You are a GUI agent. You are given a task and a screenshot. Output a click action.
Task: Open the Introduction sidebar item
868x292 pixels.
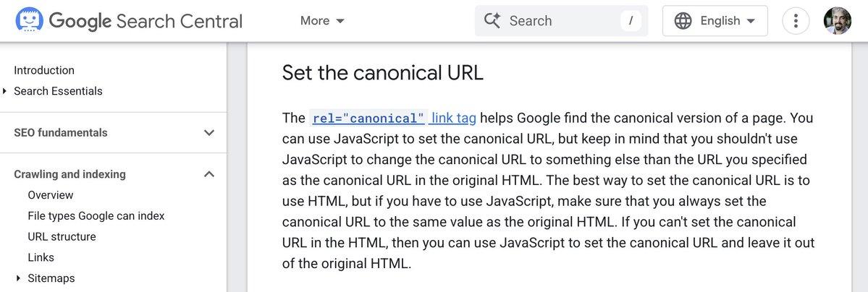pyautogui.click(x=44, y=70)
